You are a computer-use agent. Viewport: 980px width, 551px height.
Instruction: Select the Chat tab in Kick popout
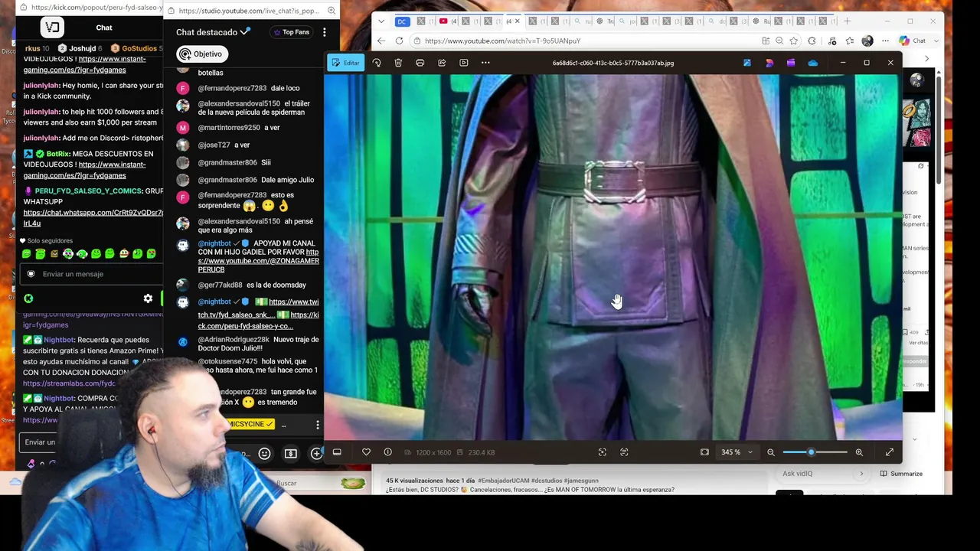(x=104, y=28)
